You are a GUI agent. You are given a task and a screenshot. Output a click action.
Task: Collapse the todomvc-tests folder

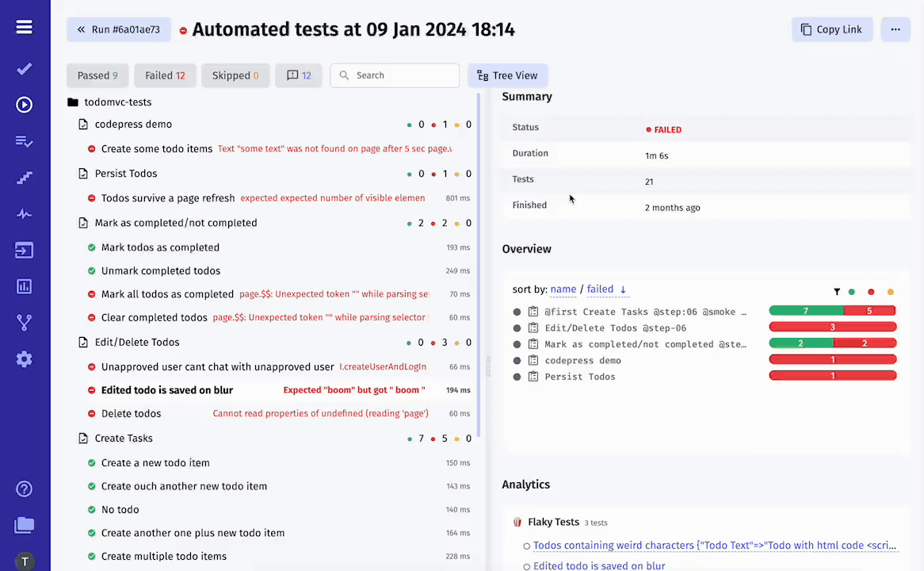73,102
